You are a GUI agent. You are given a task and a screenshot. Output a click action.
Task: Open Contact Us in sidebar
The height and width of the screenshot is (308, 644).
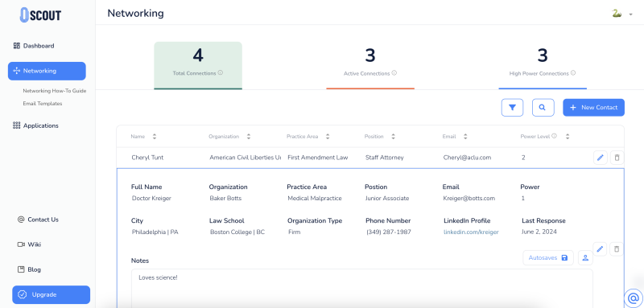pyautogui.click(x=38, y=220)
